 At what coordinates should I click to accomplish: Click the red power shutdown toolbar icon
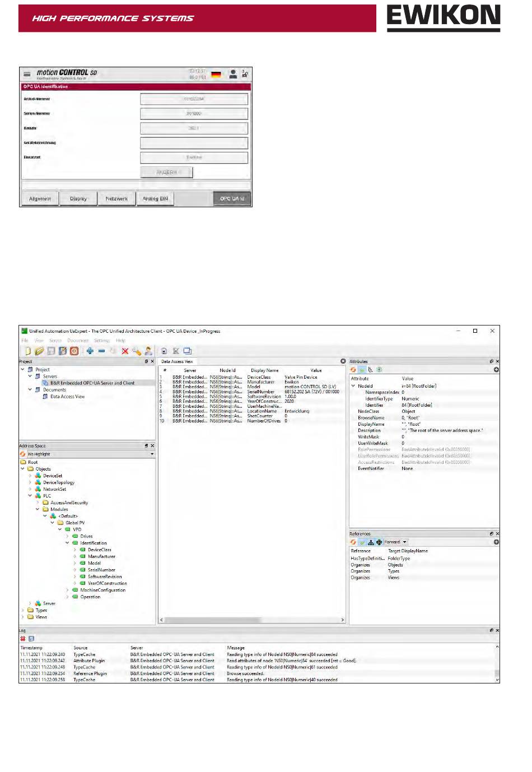[x=74, y=351]
